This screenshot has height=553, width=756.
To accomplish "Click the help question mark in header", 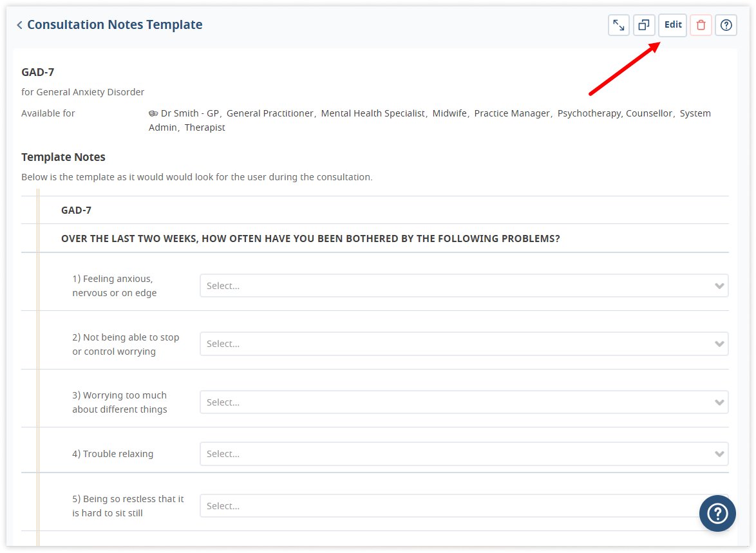I will click(726, 25).
